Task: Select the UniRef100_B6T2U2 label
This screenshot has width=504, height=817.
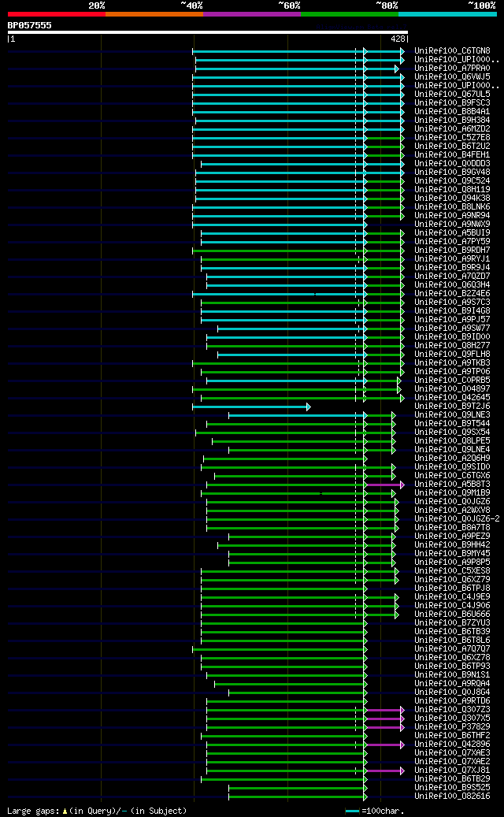Action: 452,147
